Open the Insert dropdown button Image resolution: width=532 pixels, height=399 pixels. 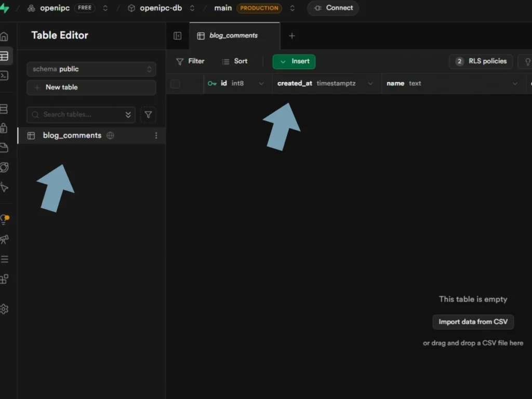pyautogui.click(x=294, y=61)
